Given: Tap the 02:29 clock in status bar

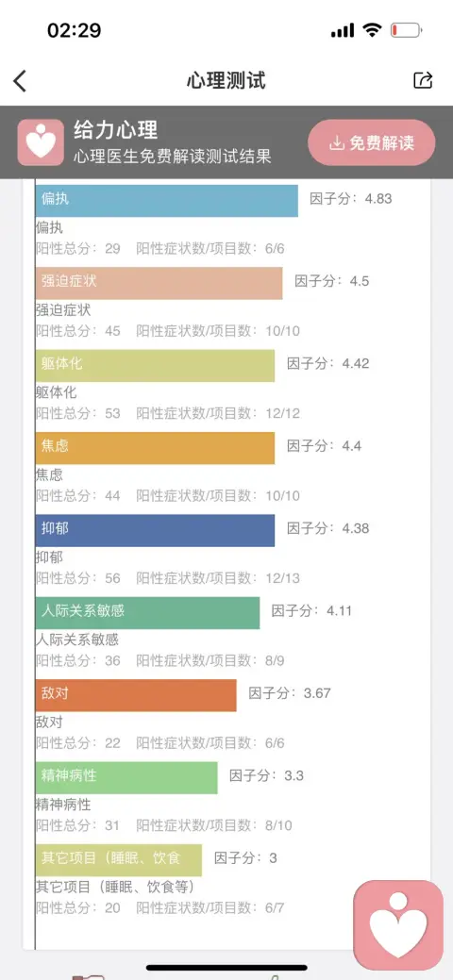Looking at the screenshot, I should [x=74, y=30].
